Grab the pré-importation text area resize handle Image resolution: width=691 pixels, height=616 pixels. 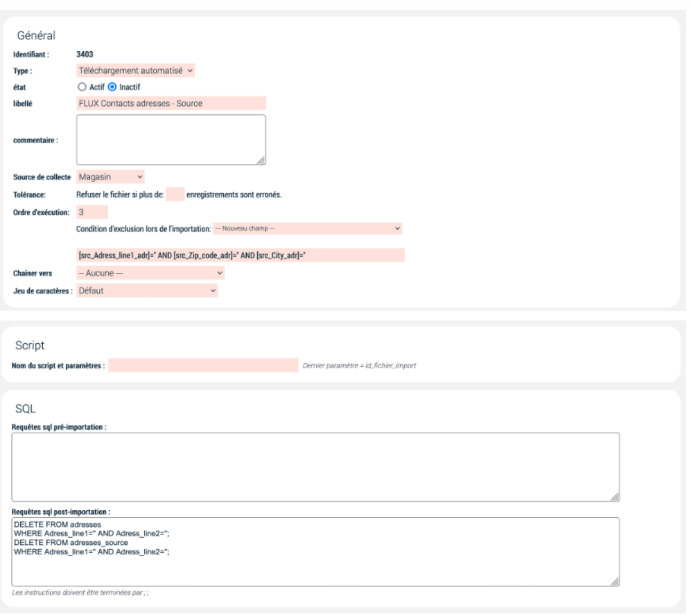tap(615, 497)
